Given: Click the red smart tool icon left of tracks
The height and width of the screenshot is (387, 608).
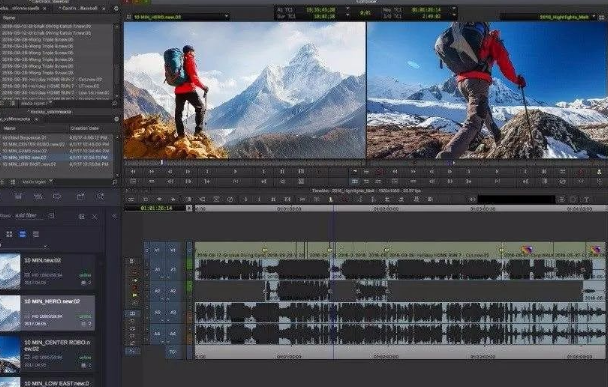Looking at the screenshot, I should click(135, 288).
